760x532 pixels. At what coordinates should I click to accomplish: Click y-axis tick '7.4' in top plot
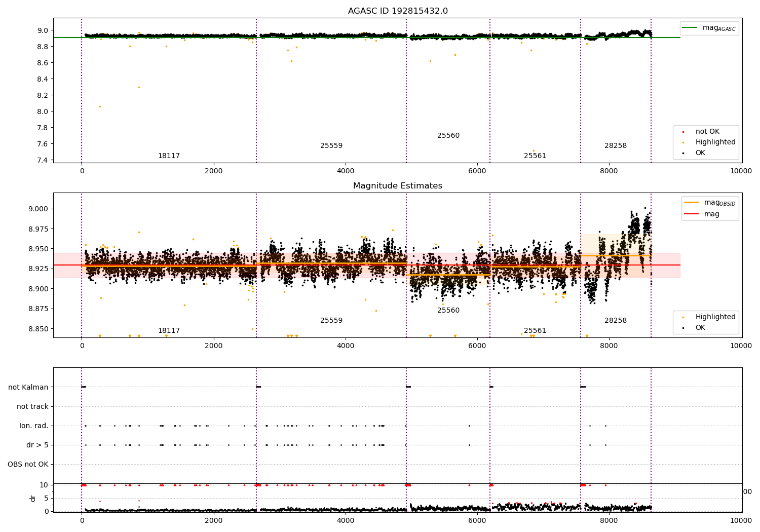click(43, 160)
